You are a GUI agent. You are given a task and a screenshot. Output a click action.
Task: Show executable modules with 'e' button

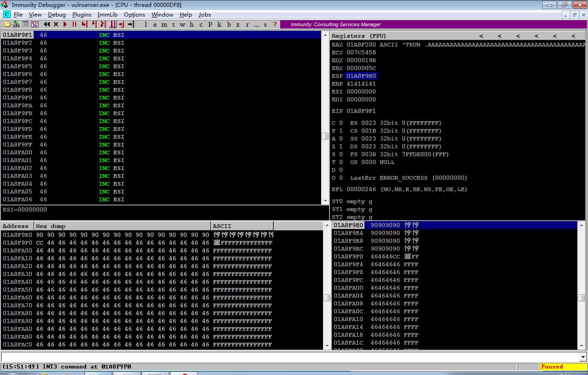155,24
